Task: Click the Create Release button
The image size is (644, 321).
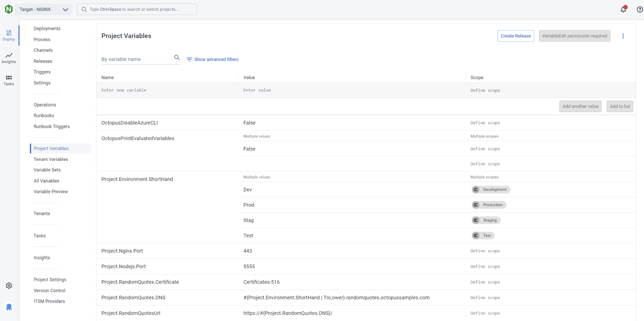Action: pyautogui.click(x=516, y=36)
